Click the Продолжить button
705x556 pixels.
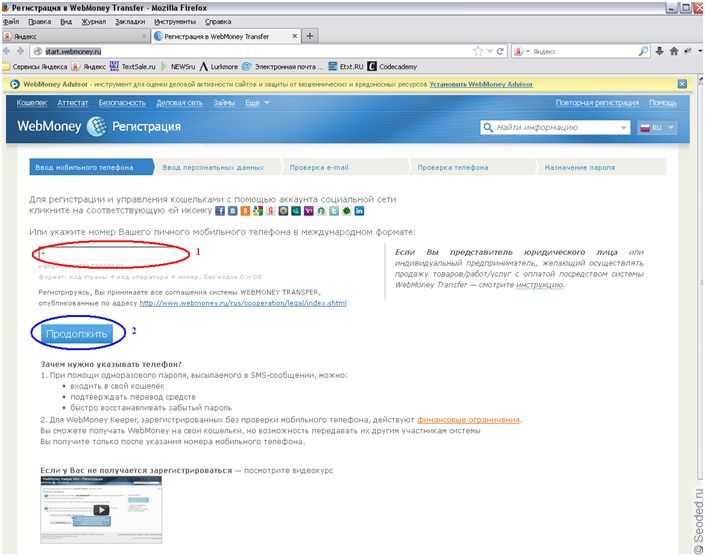pos(76,334)
